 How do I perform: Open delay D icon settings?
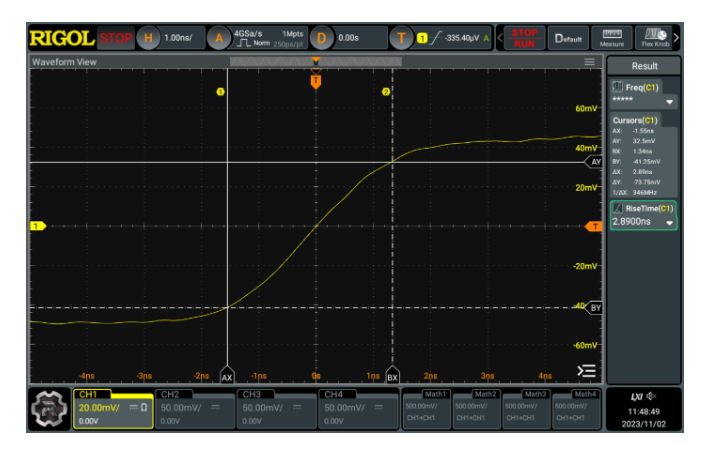point(321,38)
